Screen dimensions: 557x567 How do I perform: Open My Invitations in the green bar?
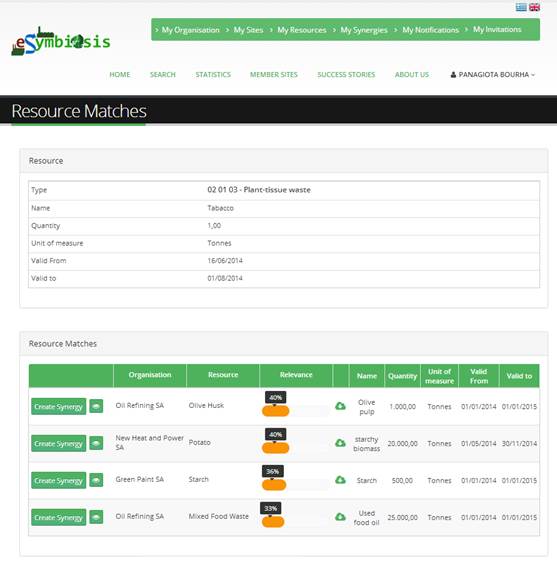[x=497, y=29]
